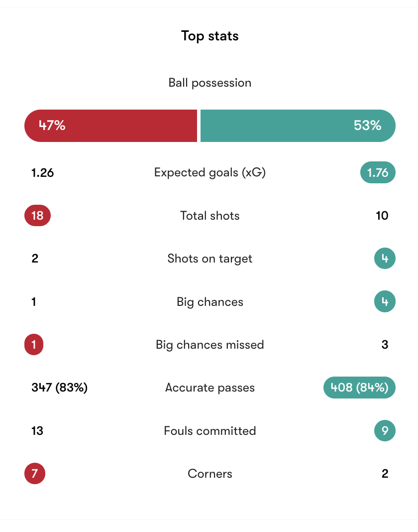Open the Big chances missed stat
The width and height of the screenshot is (418, 532).
tap(209, 345)
